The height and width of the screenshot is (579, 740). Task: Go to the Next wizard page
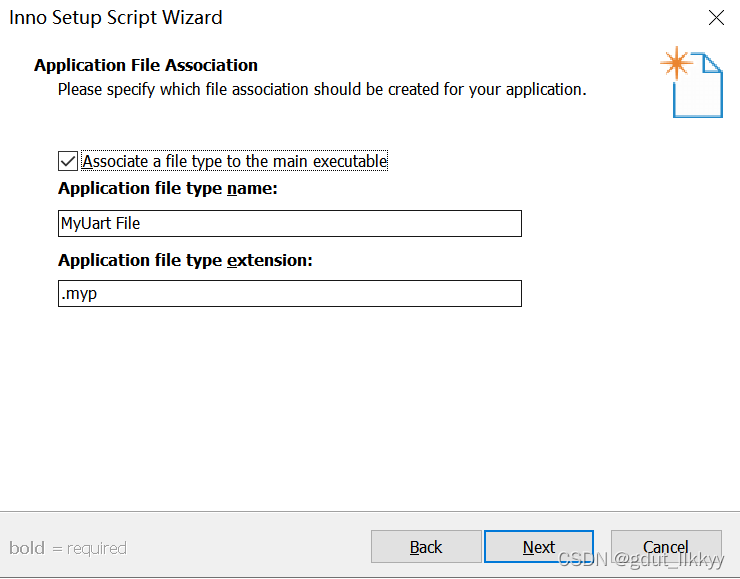pos(539,546)
